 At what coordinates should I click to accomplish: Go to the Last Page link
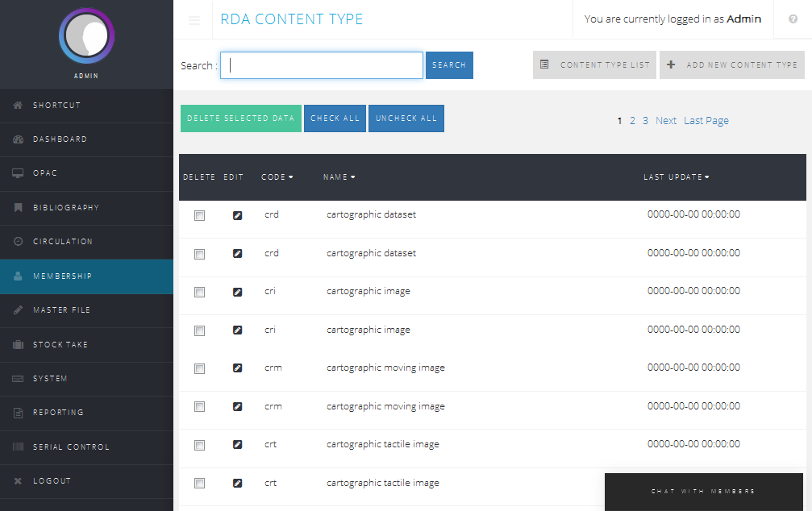pyautogui.click(x=706, y=121)
